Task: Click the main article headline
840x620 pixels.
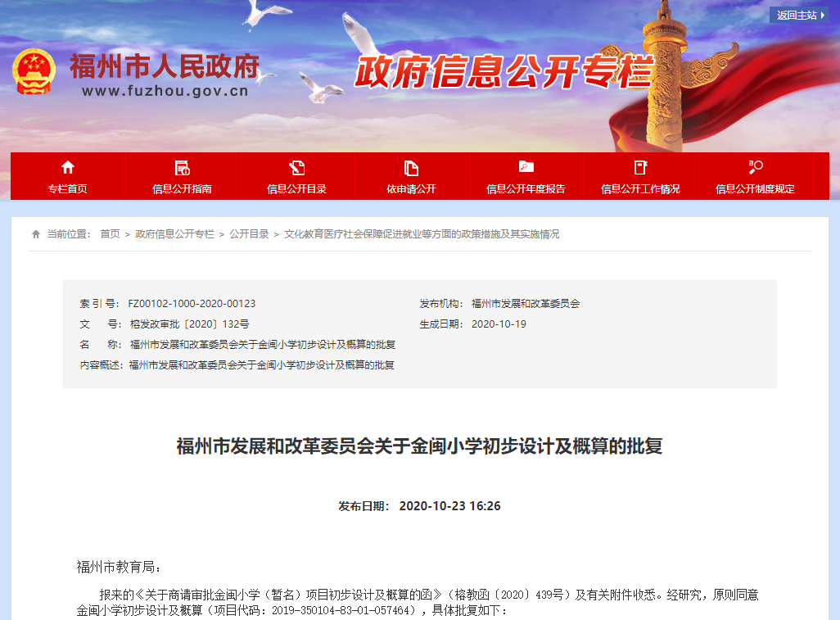Action: point(419,446)
